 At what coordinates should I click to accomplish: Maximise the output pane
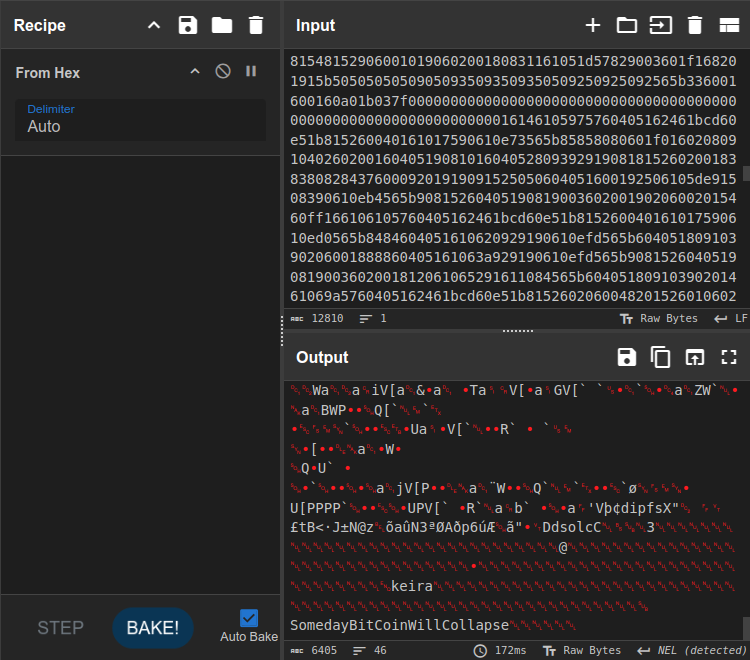tap(729, 357)
